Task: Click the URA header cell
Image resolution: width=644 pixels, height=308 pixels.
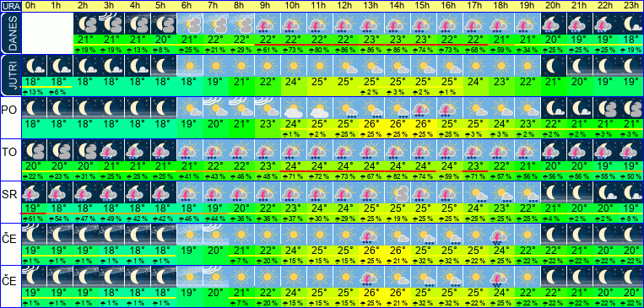Action: click(x=10, y=6)
